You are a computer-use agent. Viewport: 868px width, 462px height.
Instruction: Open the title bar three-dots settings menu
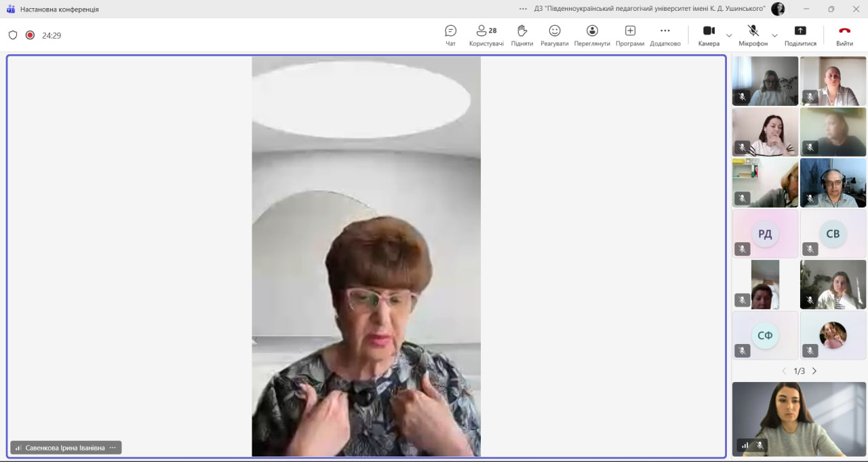tap(523, 9)
